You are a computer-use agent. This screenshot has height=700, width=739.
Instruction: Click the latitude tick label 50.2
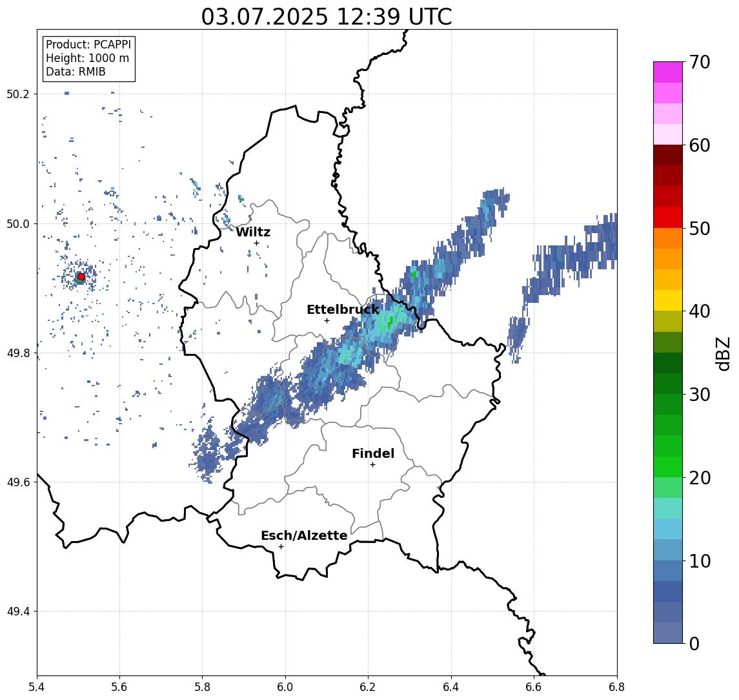click(18, 94)
